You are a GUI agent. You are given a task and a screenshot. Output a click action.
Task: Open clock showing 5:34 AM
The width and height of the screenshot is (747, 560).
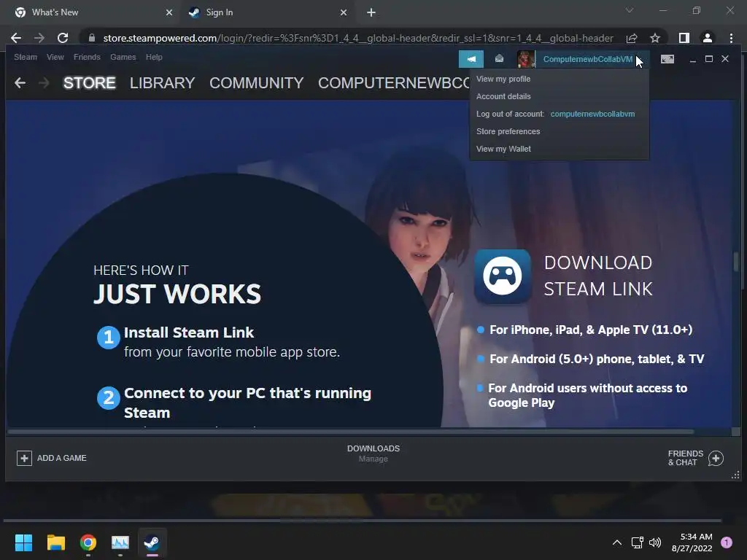click(692, 542)
